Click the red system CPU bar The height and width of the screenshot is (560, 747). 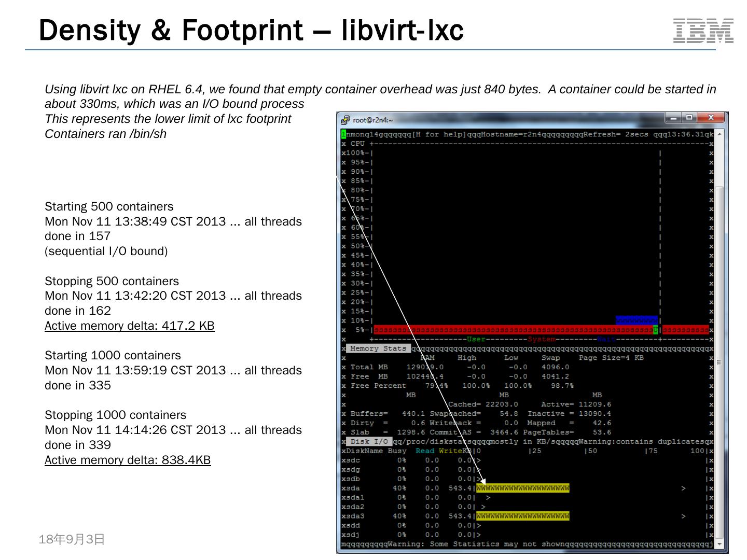click(514, 330)
